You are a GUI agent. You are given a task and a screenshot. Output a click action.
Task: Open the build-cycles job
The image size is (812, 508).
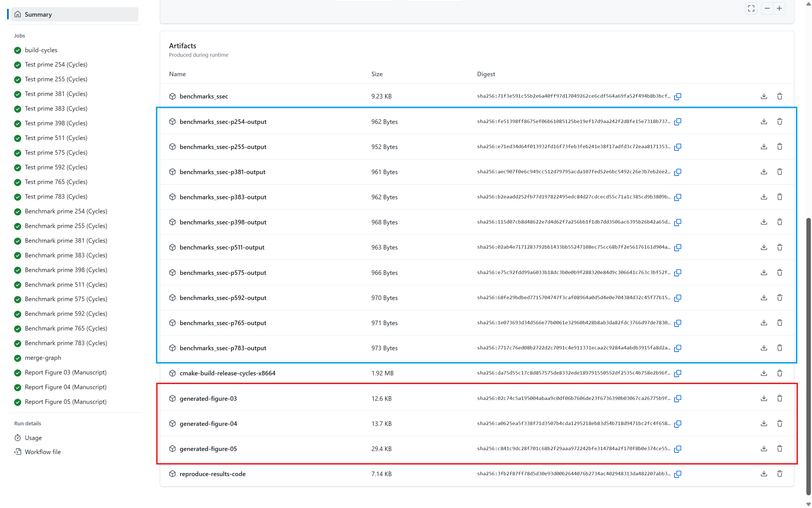41,50
